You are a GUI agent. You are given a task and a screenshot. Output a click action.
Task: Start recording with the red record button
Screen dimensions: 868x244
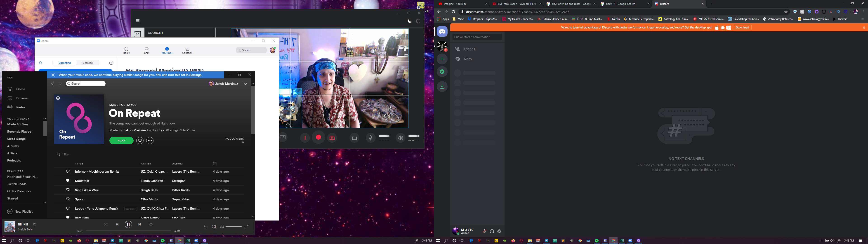tap(318, 138)
